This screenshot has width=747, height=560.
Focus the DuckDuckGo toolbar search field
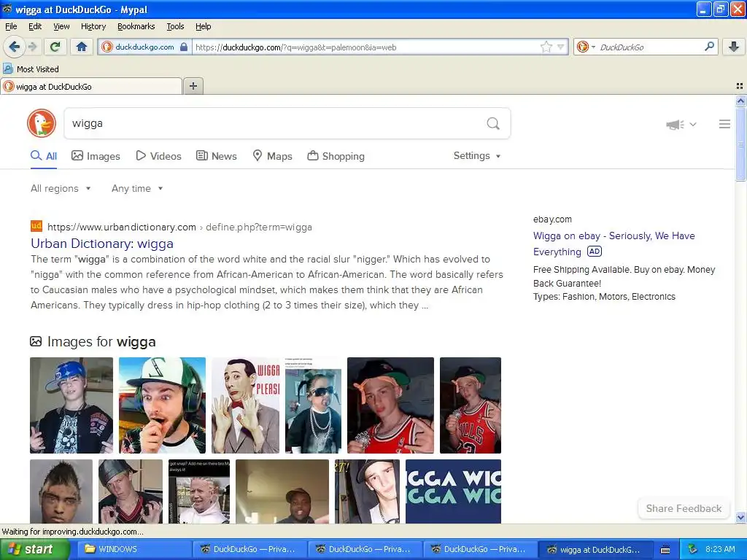click(649, 47)
